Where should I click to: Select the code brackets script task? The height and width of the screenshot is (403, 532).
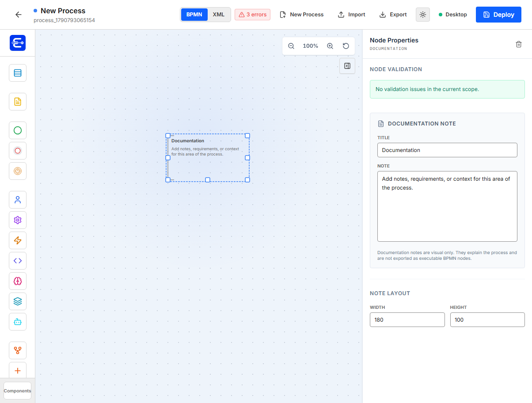click(x=18, y=261)
